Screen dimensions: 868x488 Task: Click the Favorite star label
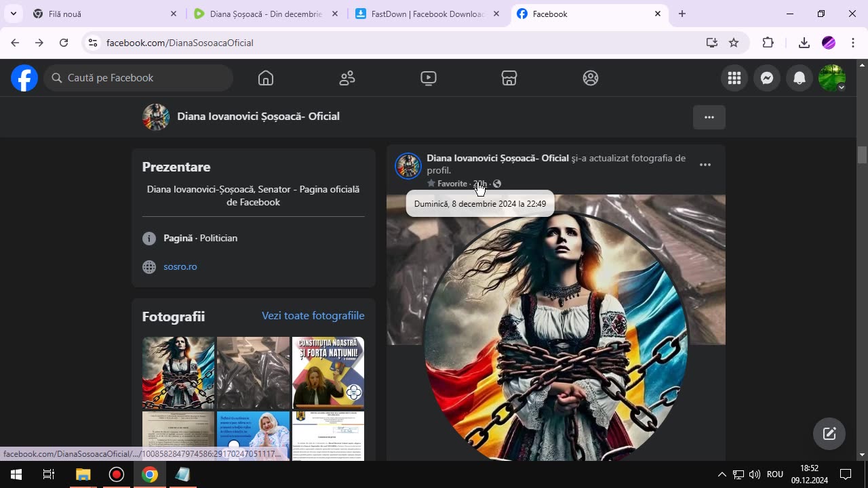(x=448, y=184)
